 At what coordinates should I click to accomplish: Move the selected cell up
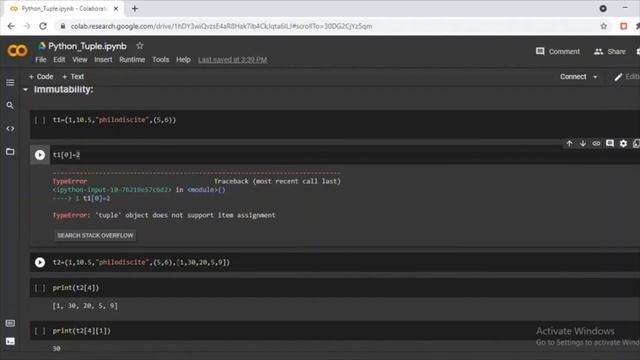tap(569, 143)
